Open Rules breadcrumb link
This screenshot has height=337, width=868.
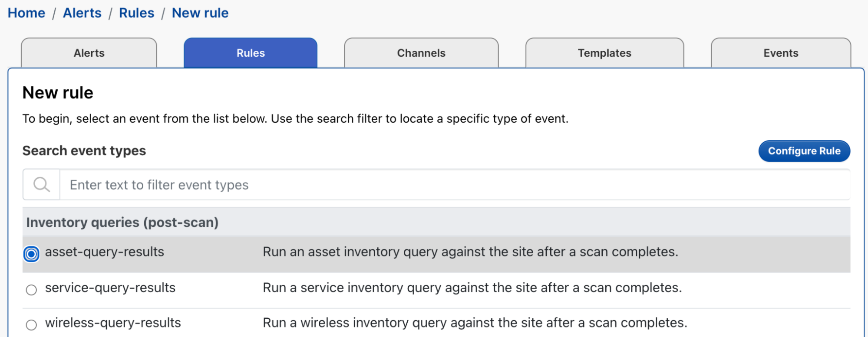pos(136,13)
